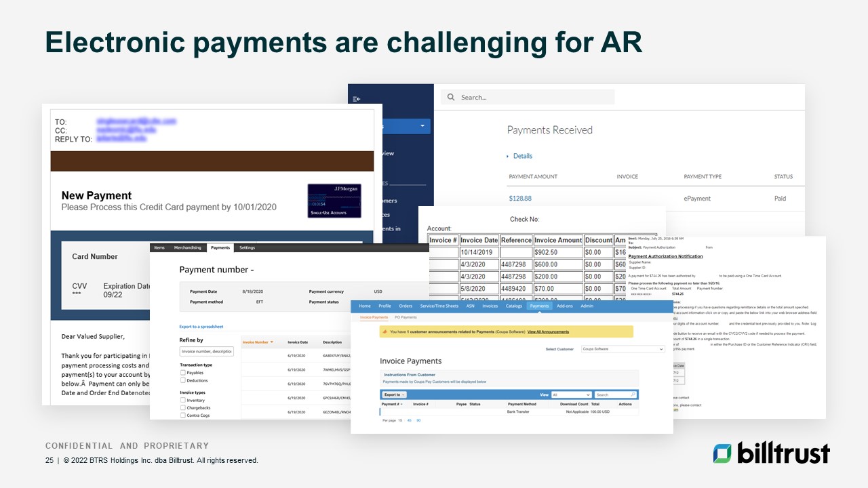
Task: Select the Chargebacks checkbox
Action: [183, 408]
